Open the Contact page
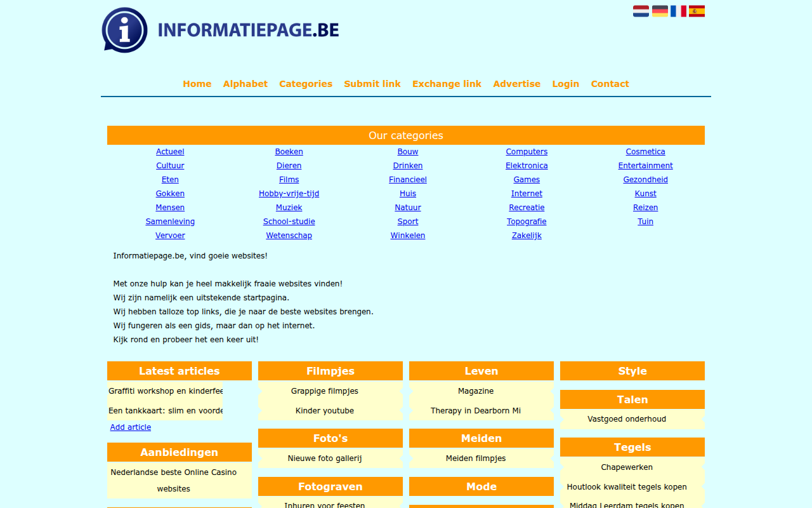This screenshot has height=508, width=812. click(x=610, y=84)
